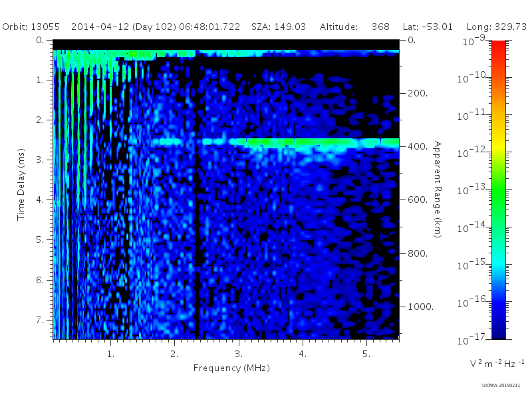The image size is (532, 399).
Task: Click the 7. time delay tick label
Action: (40, 320)
